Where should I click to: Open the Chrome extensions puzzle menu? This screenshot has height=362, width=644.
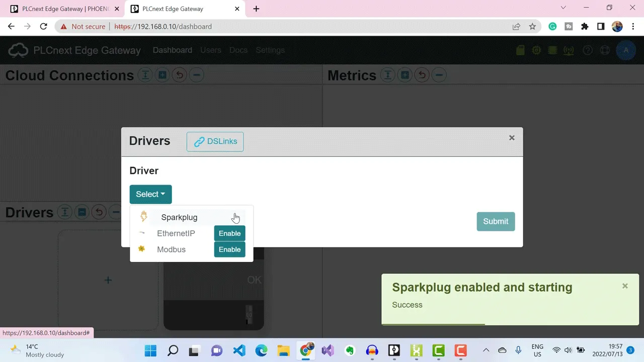(585, 27)
